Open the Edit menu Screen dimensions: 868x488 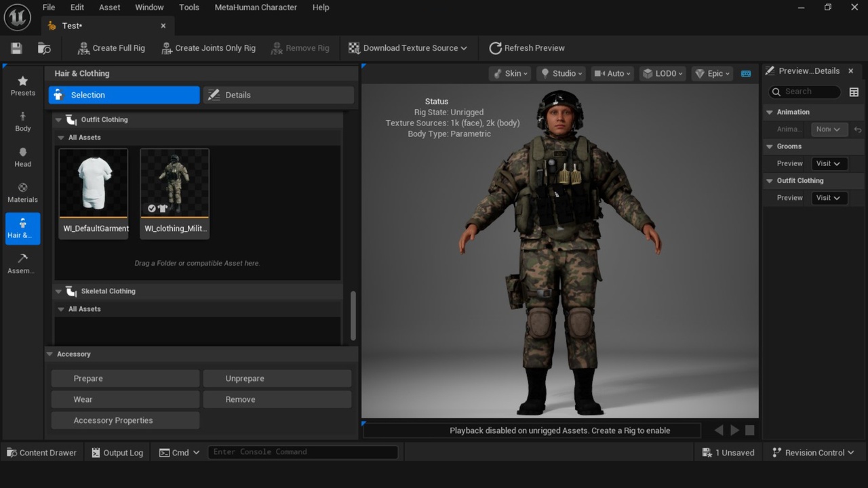click(77, 7)
